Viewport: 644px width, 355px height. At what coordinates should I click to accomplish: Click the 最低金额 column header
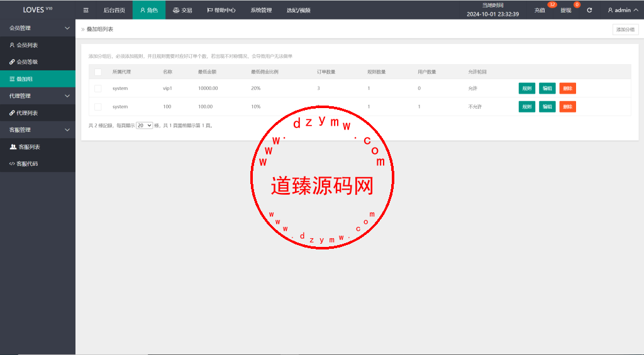pos(207,72)
